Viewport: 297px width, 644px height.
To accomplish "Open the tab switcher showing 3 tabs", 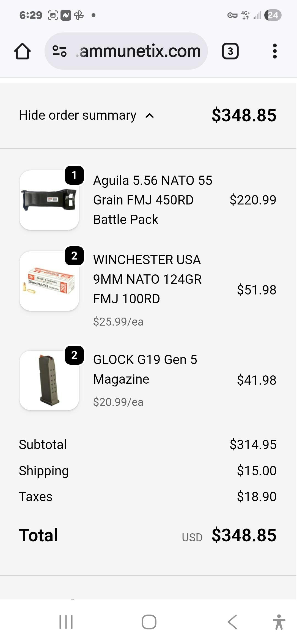I will (x=230, y=51).
